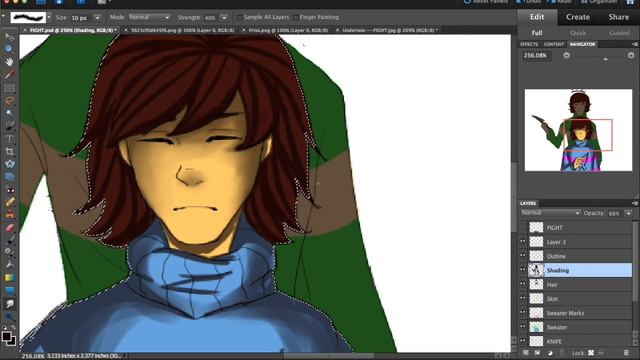The height and width of the screenshot is (360, 640).
Task: Click the navigator zoom in plus button
Action: tap(631, 55)
